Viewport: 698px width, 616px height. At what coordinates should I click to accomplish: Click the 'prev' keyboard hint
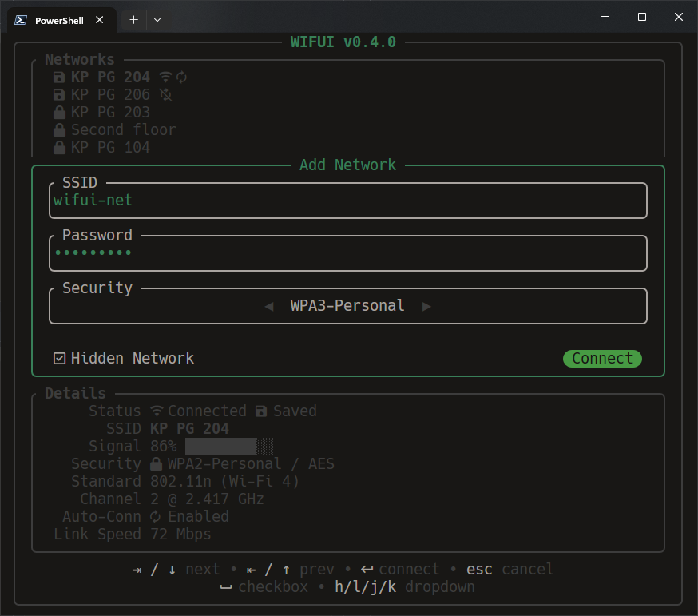coord(316,569)
